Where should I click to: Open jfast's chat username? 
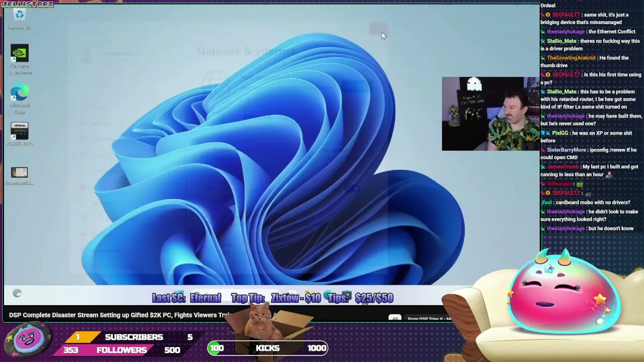(x=546, y=203)
